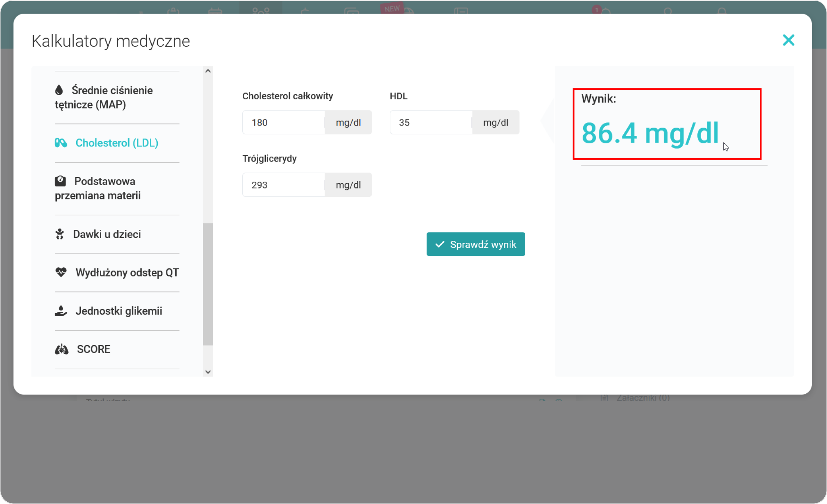Click the Trójglicerydy input field
This screenshot has height=504, width=827.
[x=284, y=185]
